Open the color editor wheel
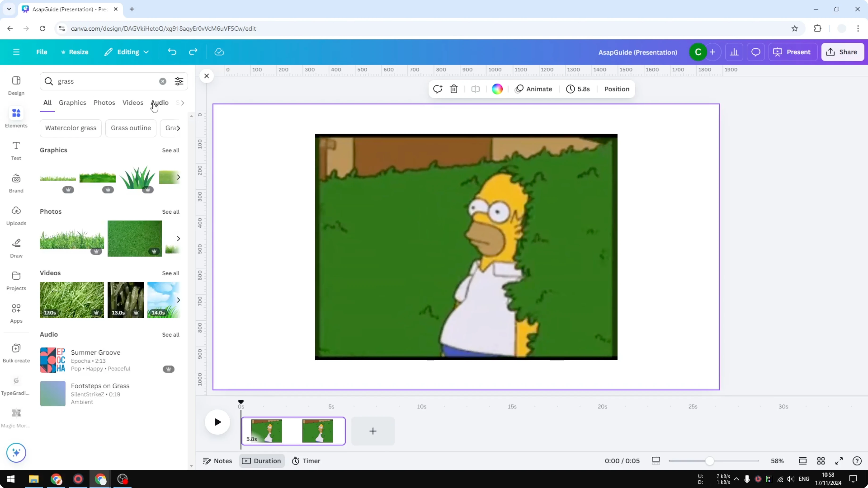 click(497, 89)
